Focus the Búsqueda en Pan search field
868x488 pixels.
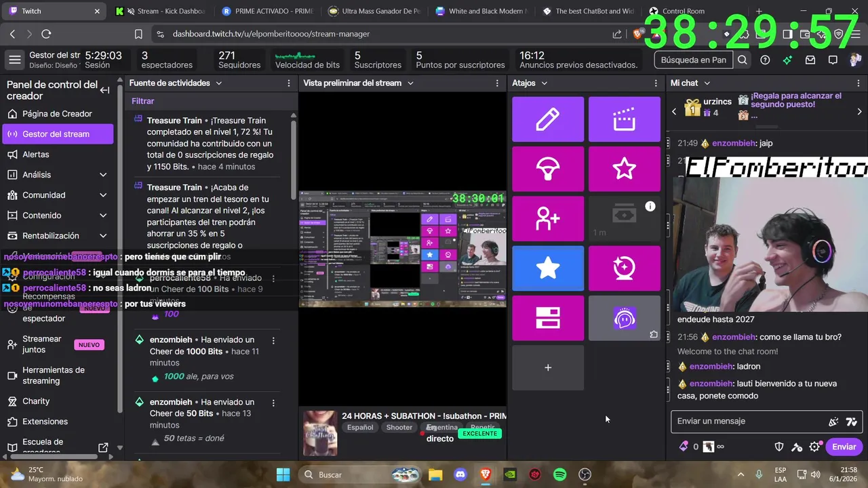click(694, 60)
